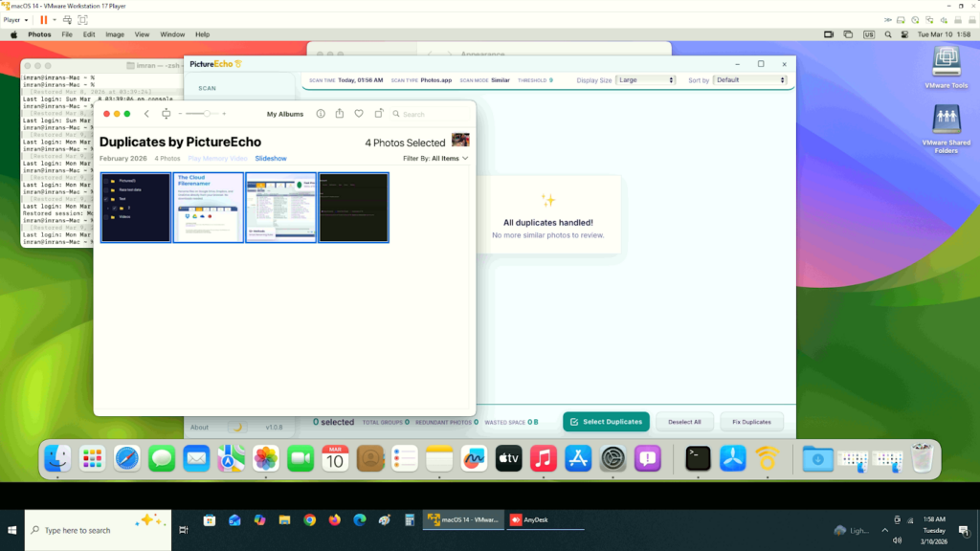Select The Cloud Filerenamer photo thumbnail
This screenshot has width=980, height=551.
(x=209, y=208)
